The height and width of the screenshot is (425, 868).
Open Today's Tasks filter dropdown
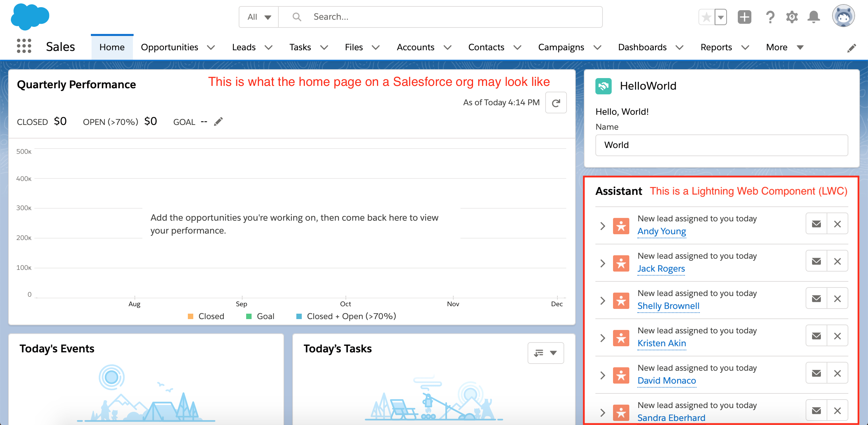[x=546, y=353]
